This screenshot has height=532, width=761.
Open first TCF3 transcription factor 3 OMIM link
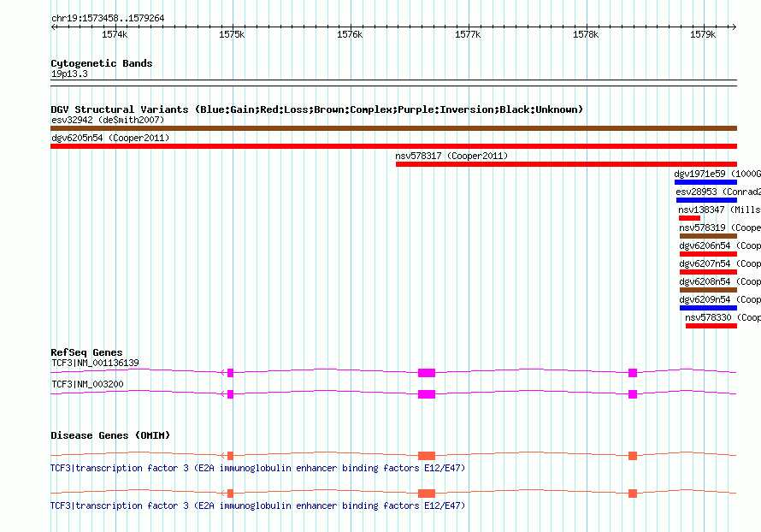tap(257, 468)
